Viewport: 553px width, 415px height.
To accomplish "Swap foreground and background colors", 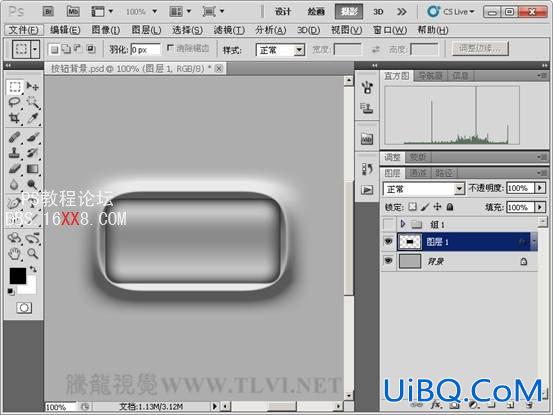I will click(33, 269).
